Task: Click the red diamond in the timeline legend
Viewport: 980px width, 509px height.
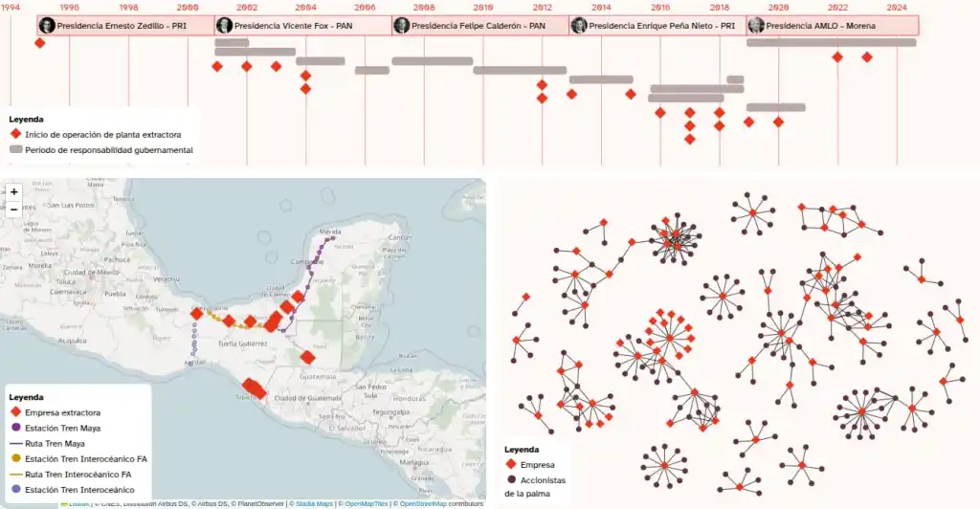Action: tap(15, 135)
